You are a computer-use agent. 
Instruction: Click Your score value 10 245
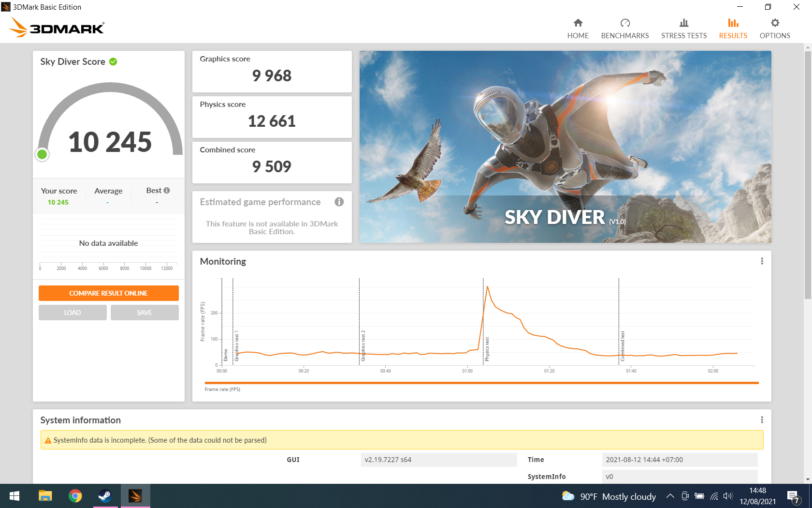click(58, 202)
